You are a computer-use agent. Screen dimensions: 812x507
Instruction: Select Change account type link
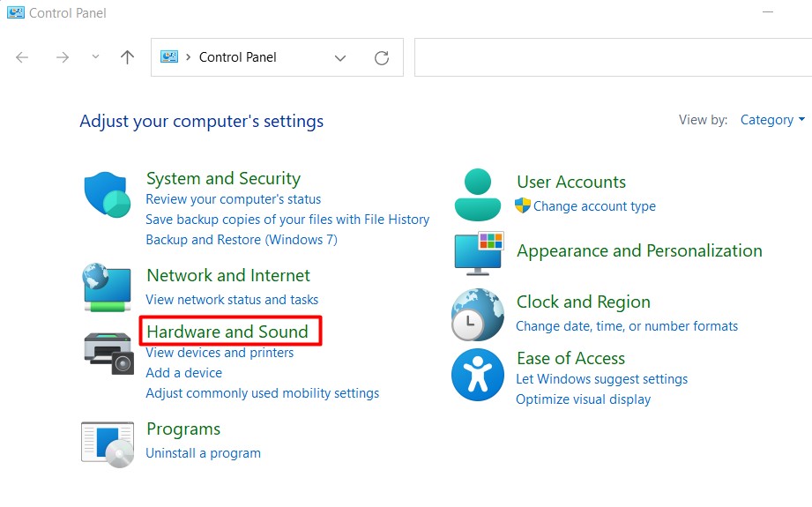(594, 206)
